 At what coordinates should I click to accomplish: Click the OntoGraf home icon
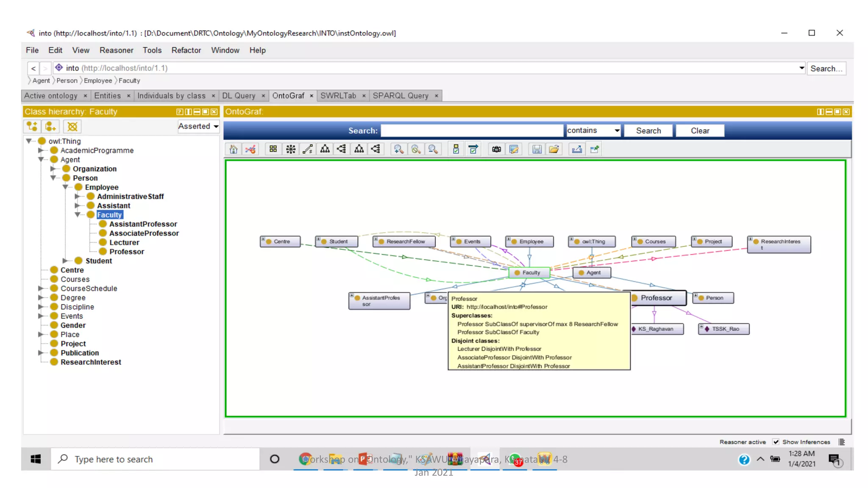(234, 149)
